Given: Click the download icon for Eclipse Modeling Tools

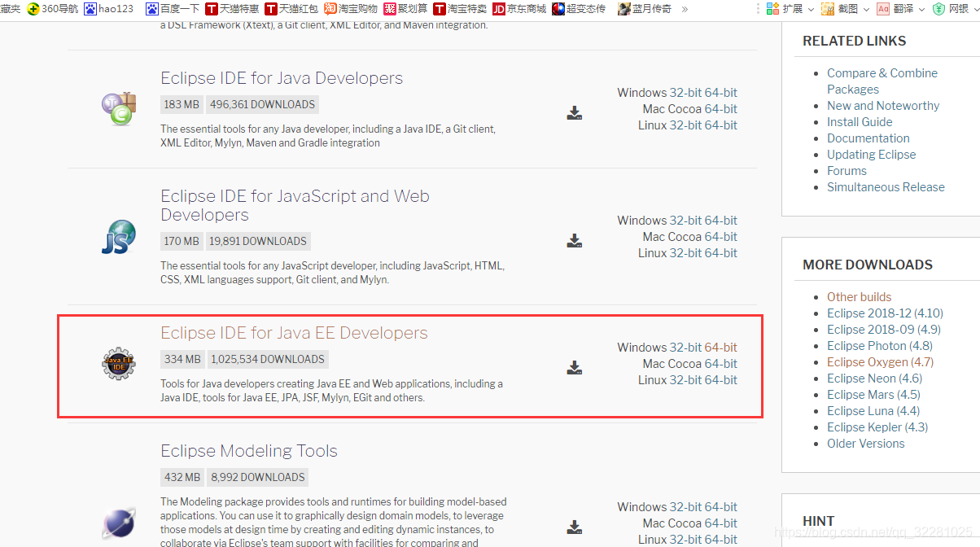Looking at the screenshot, I should [575, 527].
